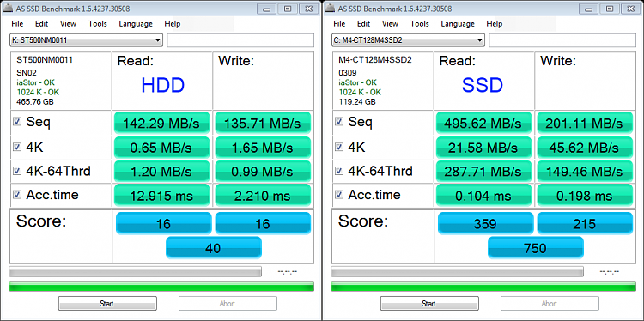Open Language menu in HDD benchmark window
The image size is (644, 321).
pos(136,24)
